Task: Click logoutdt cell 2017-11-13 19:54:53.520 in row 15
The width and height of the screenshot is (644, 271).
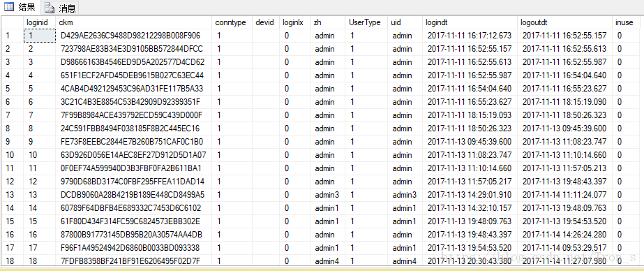Action: 564,221
